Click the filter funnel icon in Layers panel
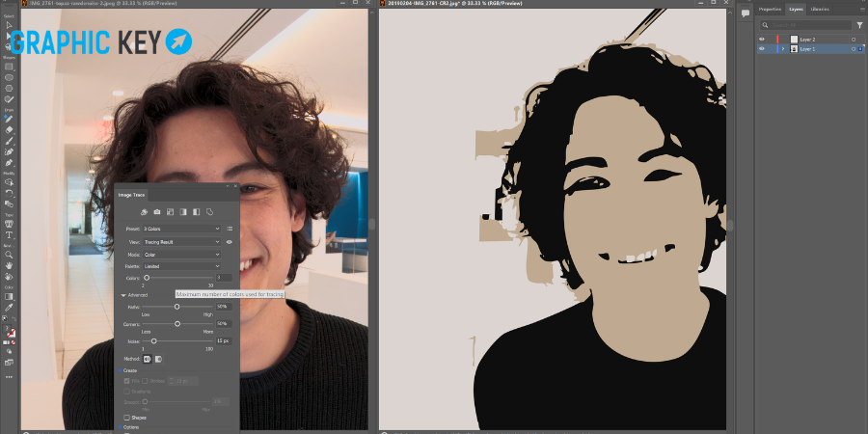The height and width of the screenshot is (434, 868). (859, 25)
